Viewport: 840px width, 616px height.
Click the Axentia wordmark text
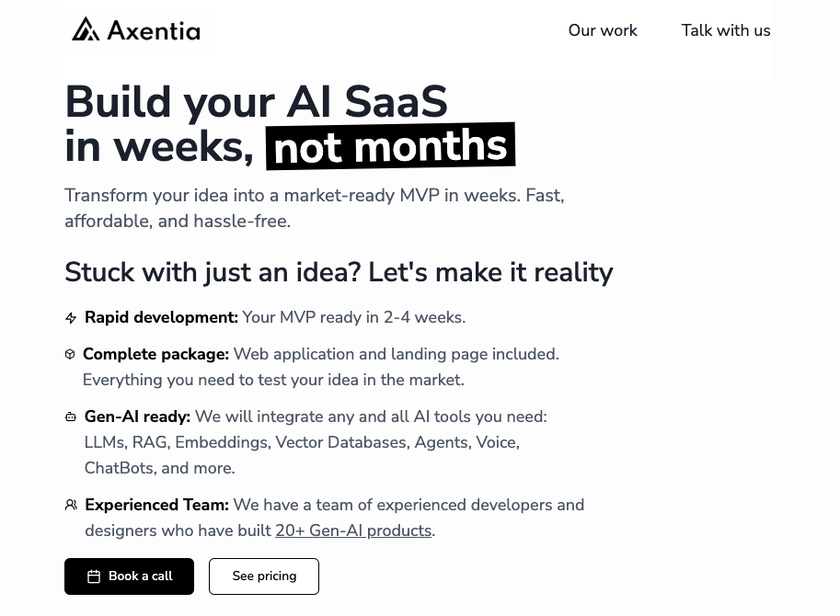[154, 30]
